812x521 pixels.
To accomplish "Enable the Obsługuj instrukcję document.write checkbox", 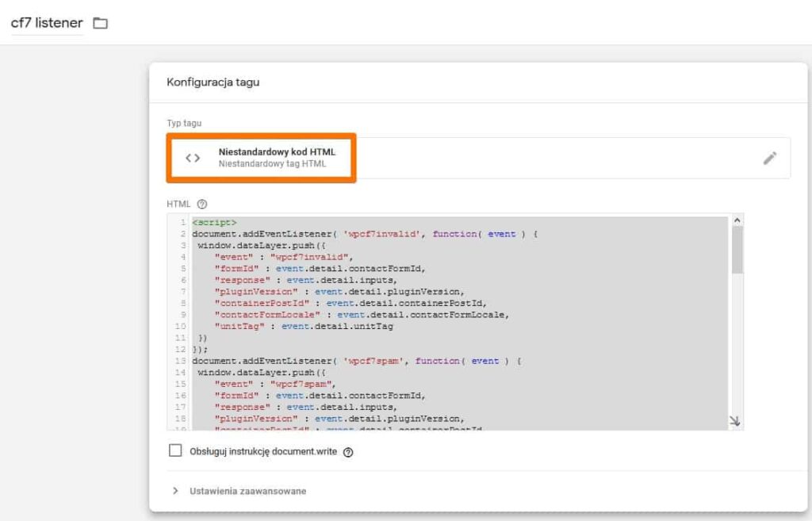I will [x=175, y=451].
